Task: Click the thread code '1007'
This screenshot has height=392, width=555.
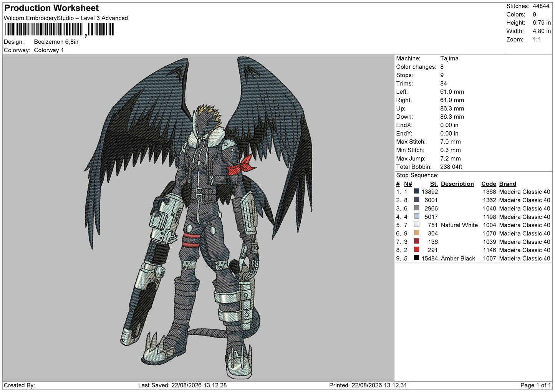Action: [489, 258]
